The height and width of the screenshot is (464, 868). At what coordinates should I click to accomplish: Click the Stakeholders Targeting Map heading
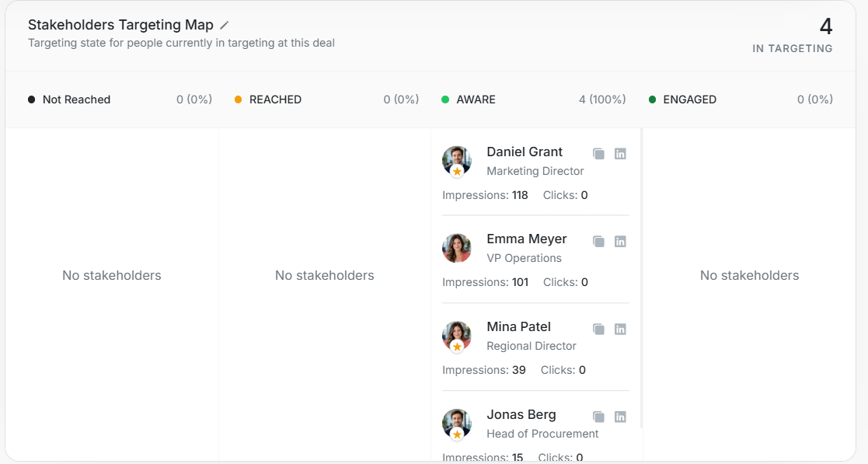pos(120,25)
